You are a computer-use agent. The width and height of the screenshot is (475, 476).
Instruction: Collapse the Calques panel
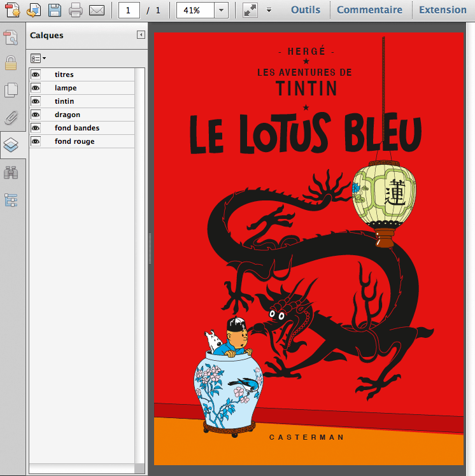coord(141,35)
